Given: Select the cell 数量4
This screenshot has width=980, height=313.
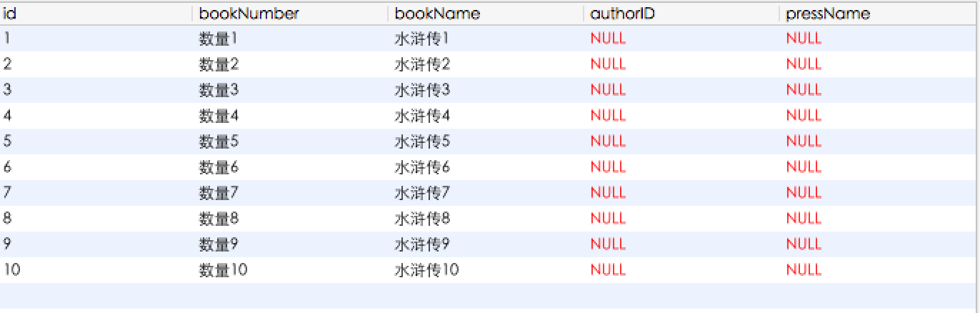Looking at the screenshot, I should (291, 116).
